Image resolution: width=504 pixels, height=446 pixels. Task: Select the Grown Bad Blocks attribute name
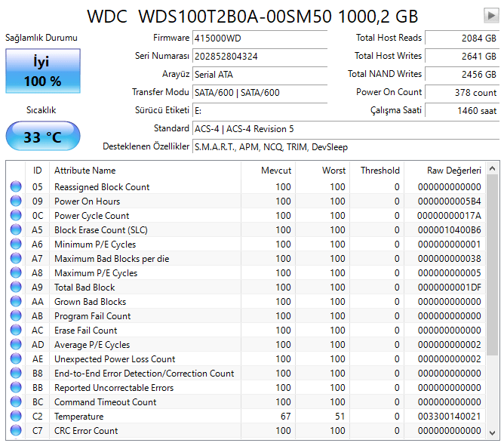tap(90, 302)
